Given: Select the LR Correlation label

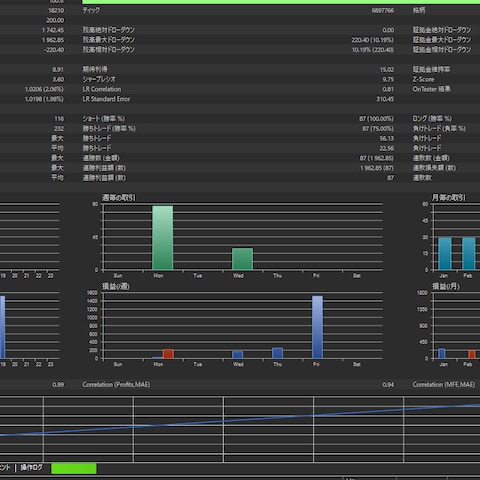Looking at the screenshot, I should [102, 89].
